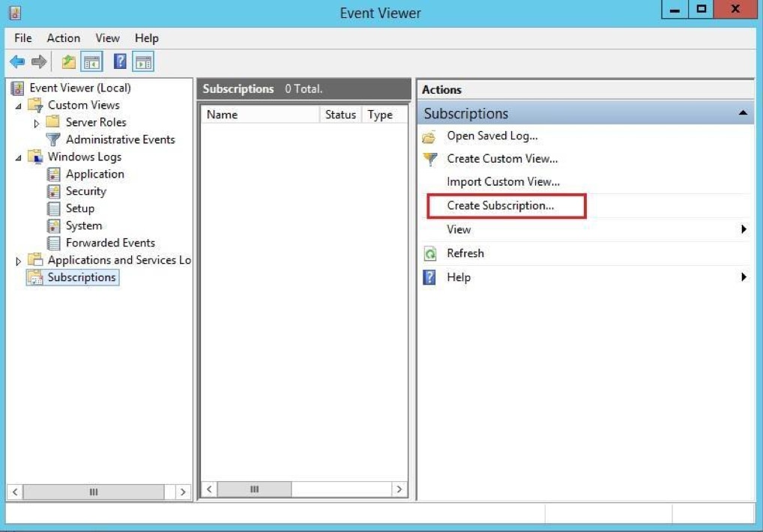Screen dimensions: 763x532
Task: Open the View menu in menu bar
Action: 107,38
